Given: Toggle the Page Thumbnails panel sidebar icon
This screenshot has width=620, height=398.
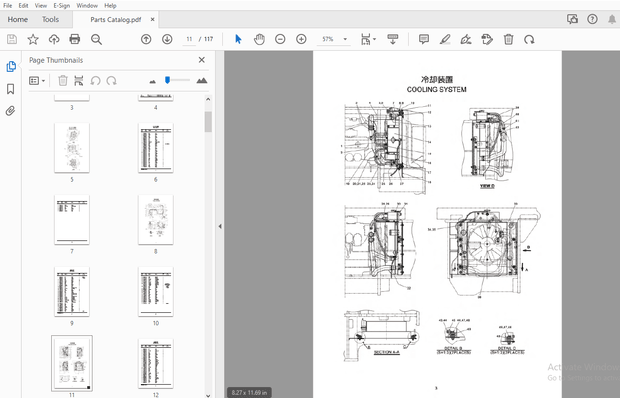Looking at the screenshot, I should 11,66.
